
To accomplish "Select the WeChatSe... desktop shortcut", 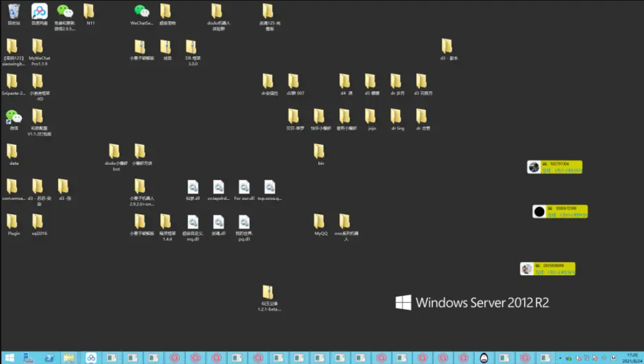I will (142, 12).
